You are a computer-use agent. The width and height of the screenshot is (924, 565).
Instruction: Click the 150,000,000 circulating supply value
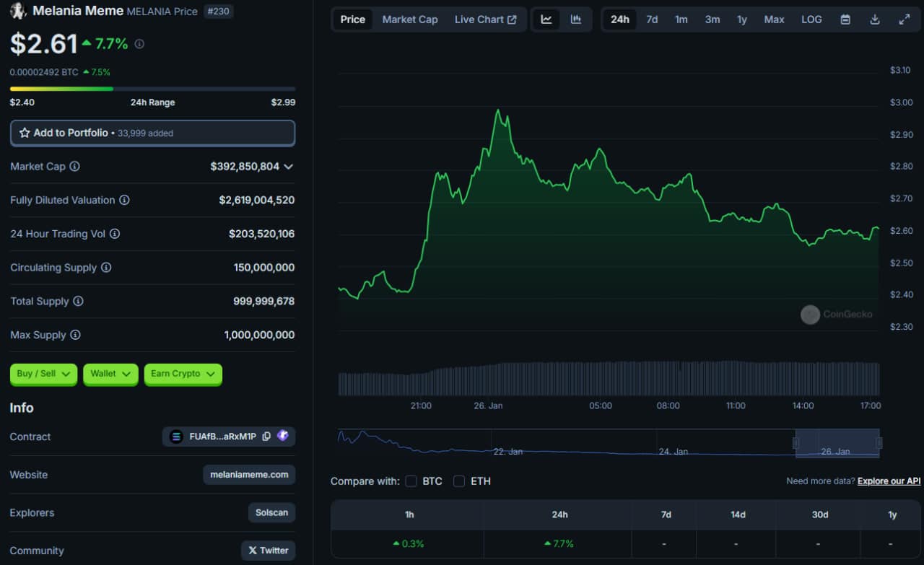[264, 268]
